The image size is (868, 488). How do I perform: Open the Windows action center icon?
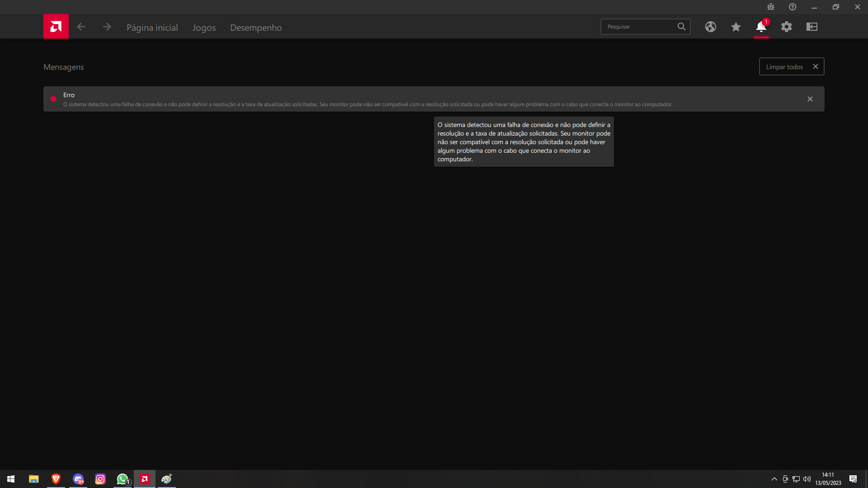853,479
